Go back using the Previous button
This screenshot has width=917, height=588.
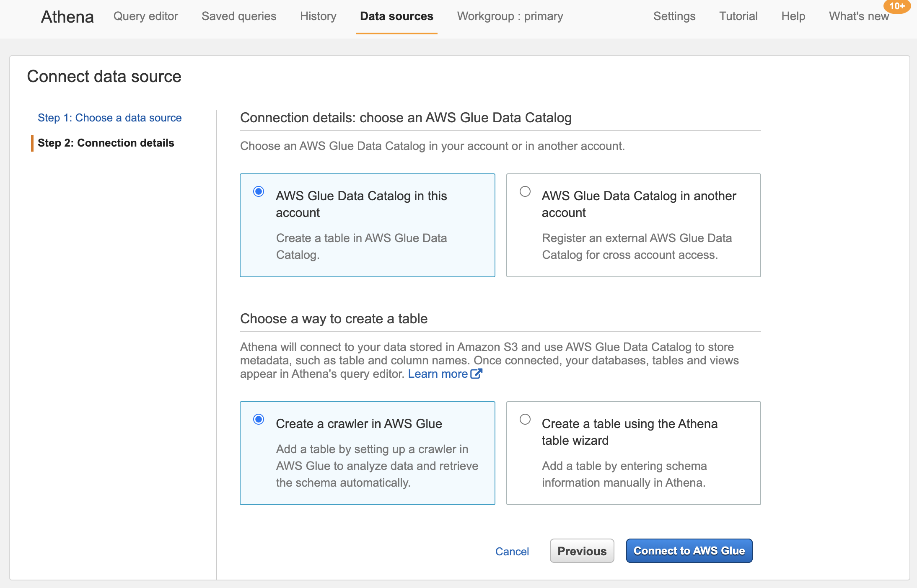coord(582,551)
